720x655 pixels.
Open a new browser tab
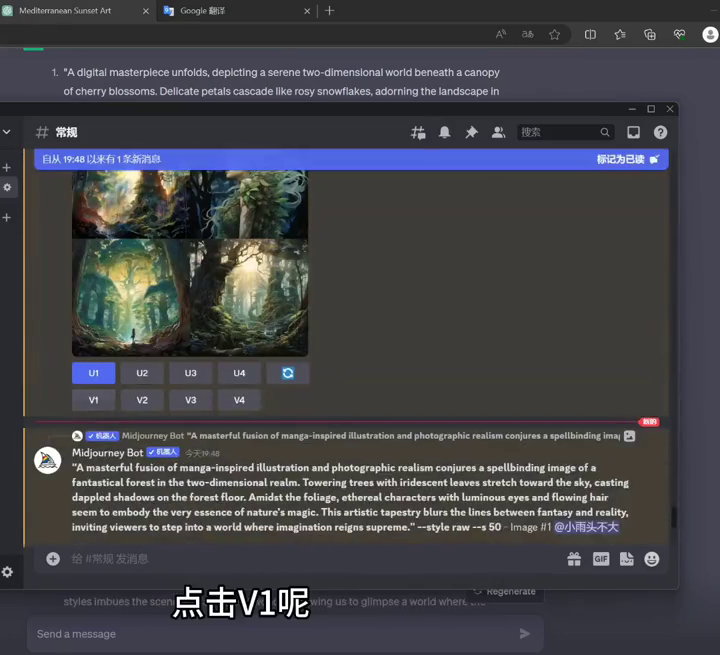click(329, 11)
